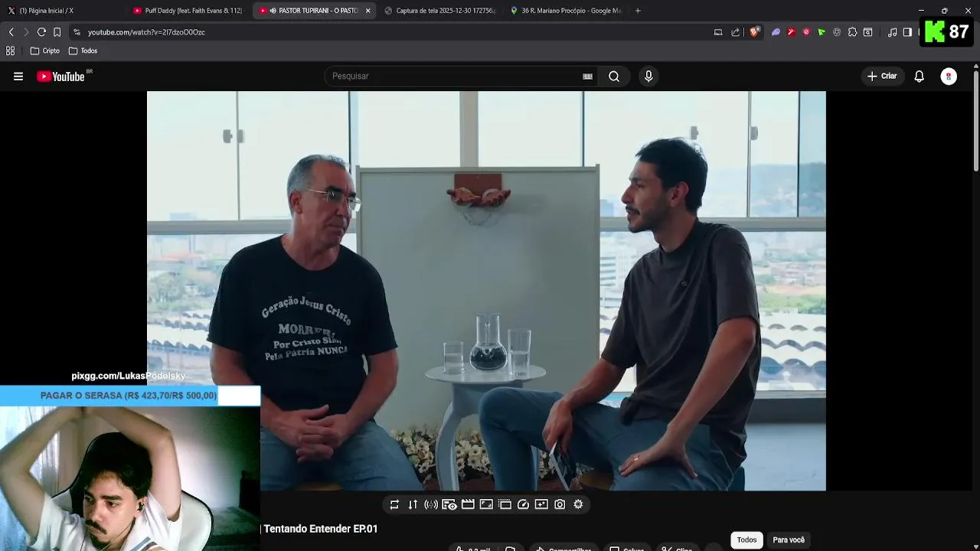Click the resize video player icon
The image size is (980, 551).
pos(486,504)
